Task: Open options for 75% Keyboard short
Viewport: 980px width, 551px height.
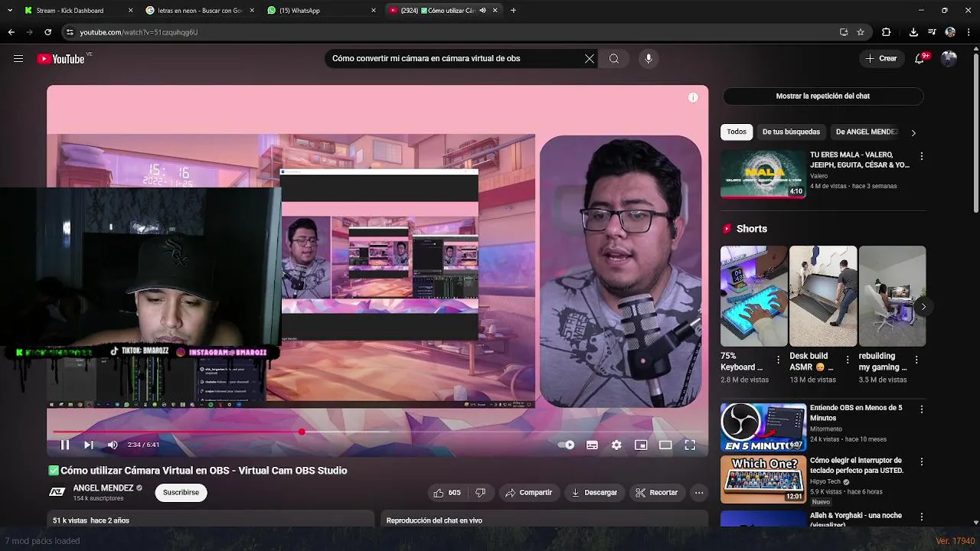Action: (x=779, y=360)
